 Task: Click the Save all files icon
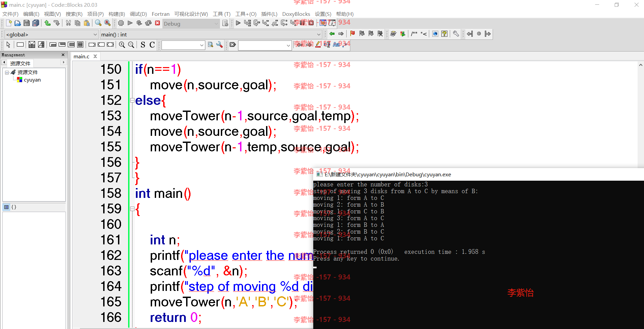pos(36,23)
